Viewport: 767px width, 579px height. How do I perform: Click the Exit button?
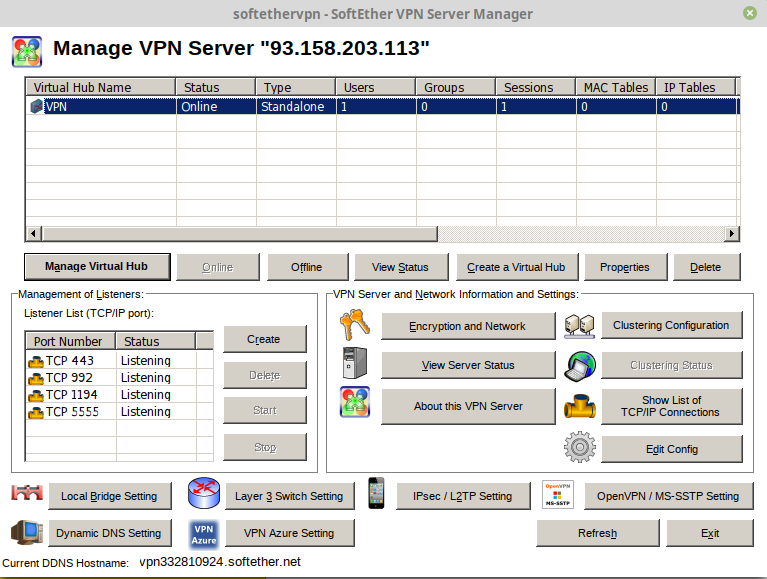pyautogui.click(x=710, y=533)
